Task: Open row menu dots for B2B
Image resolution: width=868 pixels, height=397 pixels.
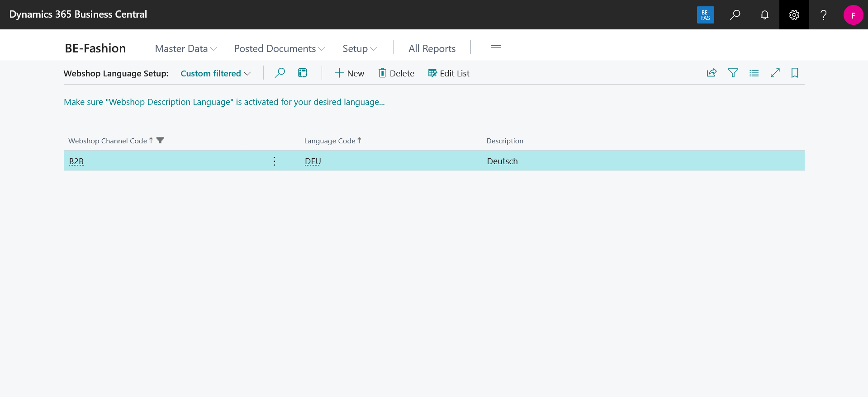Action: 275,161
